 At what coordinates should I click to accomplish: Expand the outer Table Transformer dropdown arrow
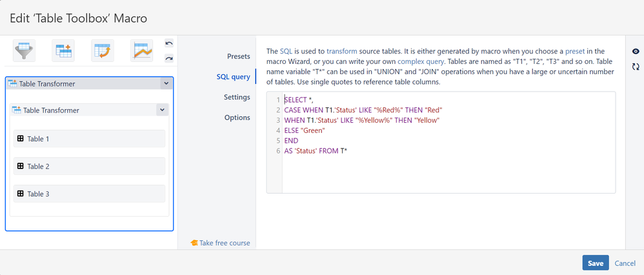pyautogui.click(x=166, y=84)
